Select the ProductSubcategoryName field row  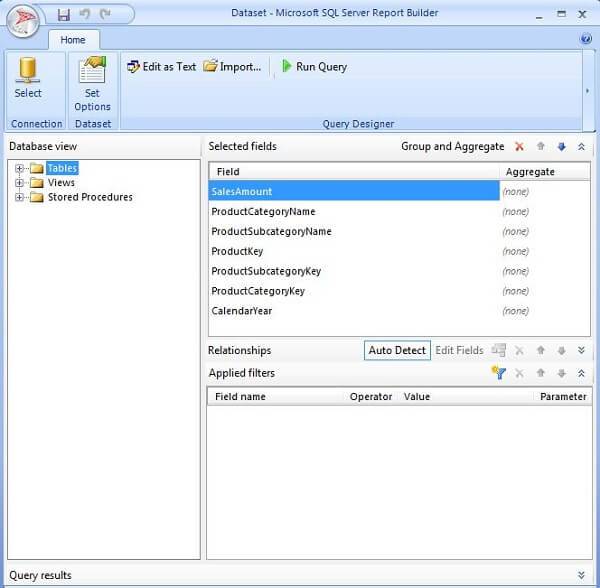(354, 231)
